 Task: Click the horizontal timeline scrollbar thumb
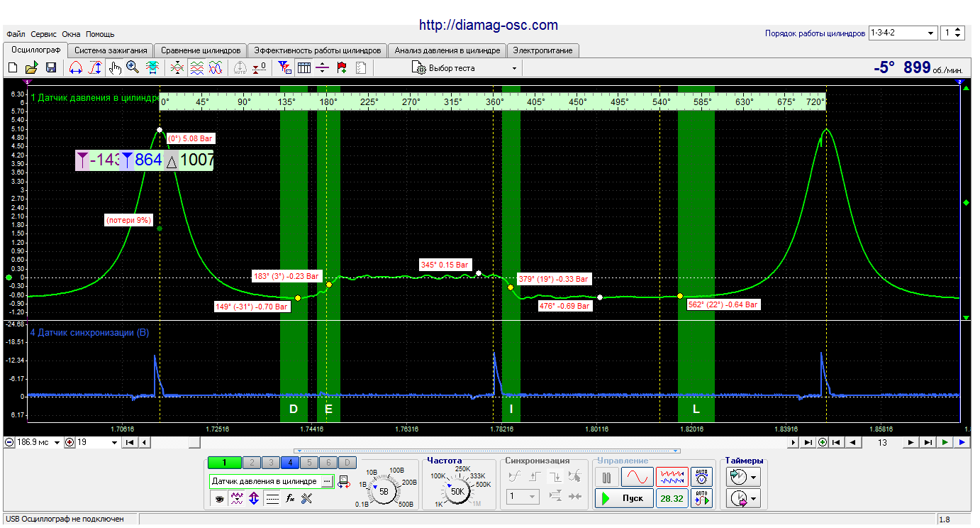[194, 442]
